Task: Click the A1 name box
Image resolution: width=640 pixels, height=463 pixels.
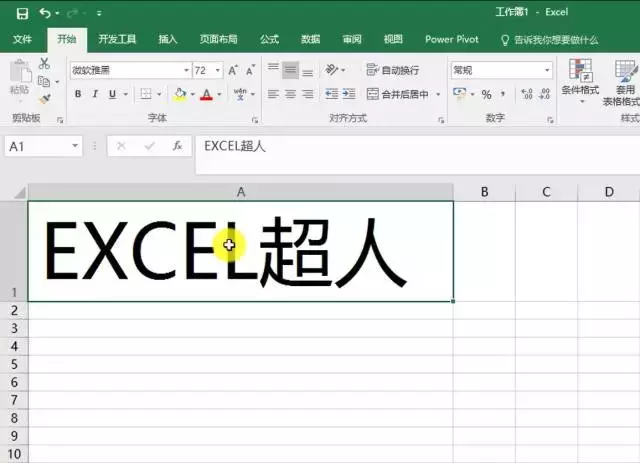Action: [x=43, y=146]
